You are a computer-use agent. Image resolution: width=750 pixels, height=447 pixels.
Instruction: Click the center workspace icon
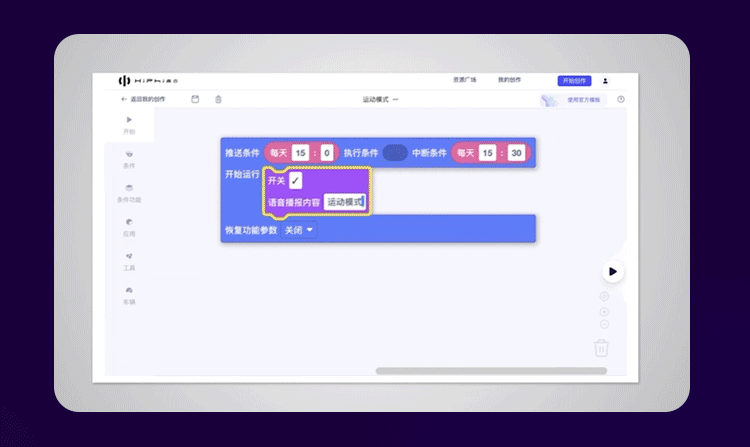[604, 296]
